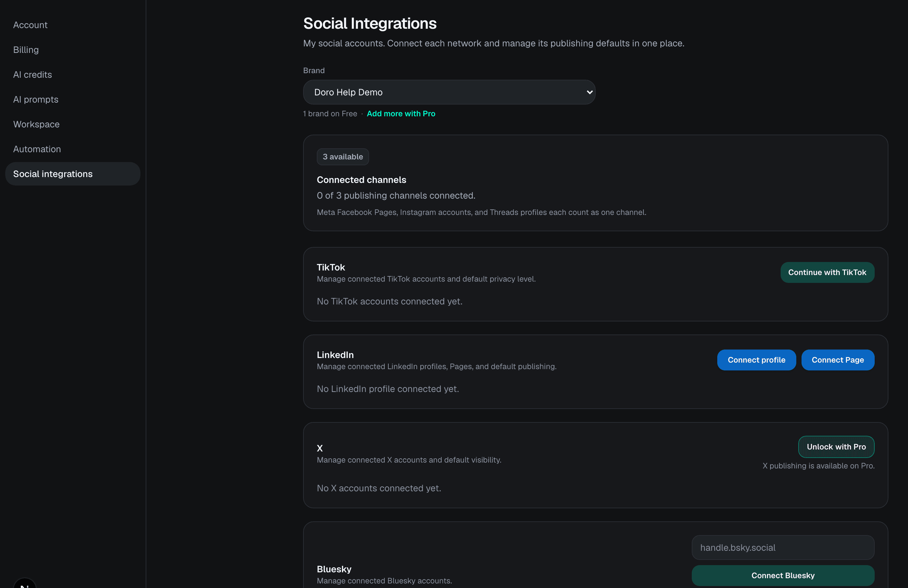This screenshot has width=908, height=588.
Task: Click 'Manage connected X accounts' description
Action: 409,460
